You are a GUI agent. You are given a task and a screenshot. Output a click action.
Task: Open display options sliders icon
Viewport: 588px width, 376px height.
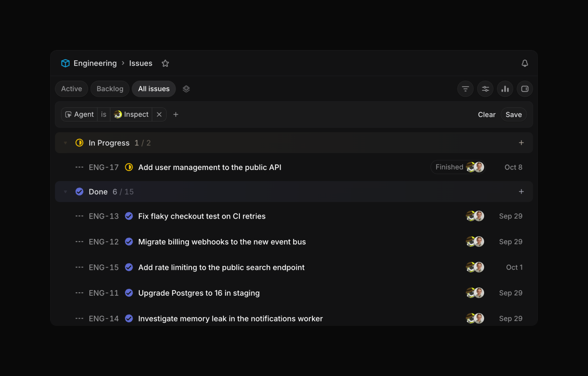[x=485, y=89]
